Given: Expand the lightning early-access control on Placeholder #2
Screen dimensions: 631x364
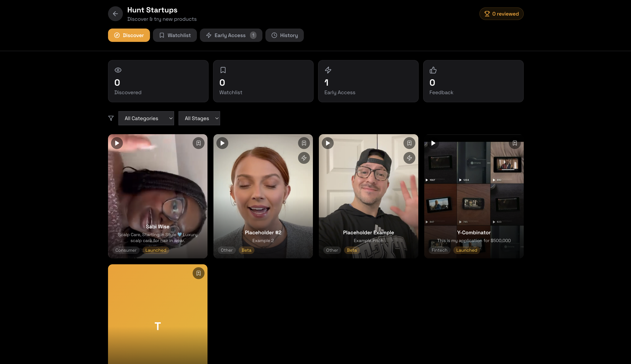Looking at the screenshot, I should [x=304, y=158].
